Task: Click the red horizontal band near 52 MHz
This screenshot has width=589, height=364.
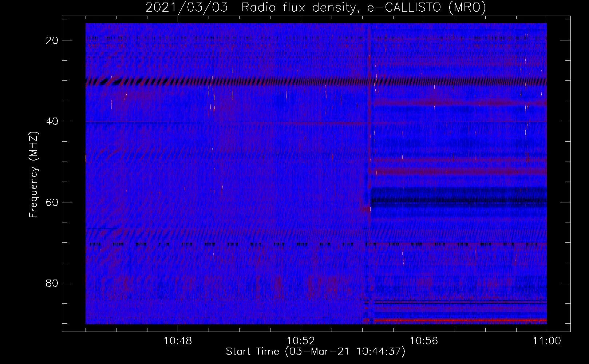Action: tap(460, 171)
